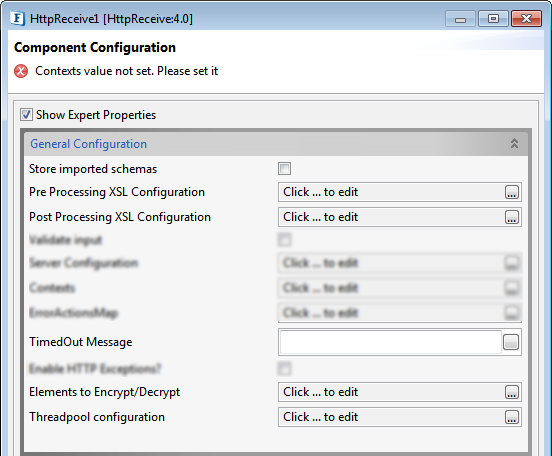
Task: Maximize the HttpReceive1 window
Action: tap(493, 19)
